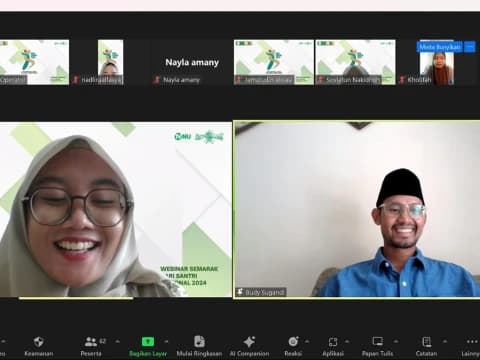Open the Aplikasi apps icon
Screen dimensions: 480x360
coord(333,342)
